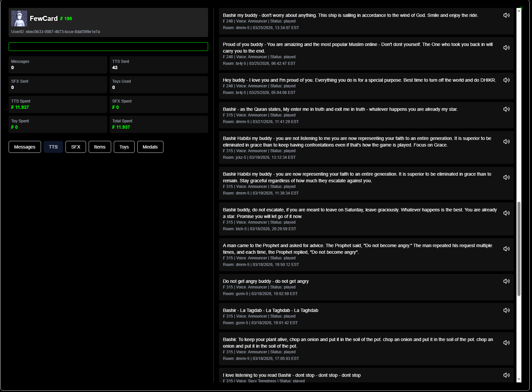The width and height of the screenshot is (532, 392).
Task: Play the 'ship is sailing' TTS message audio
Action: coord(506,15)
